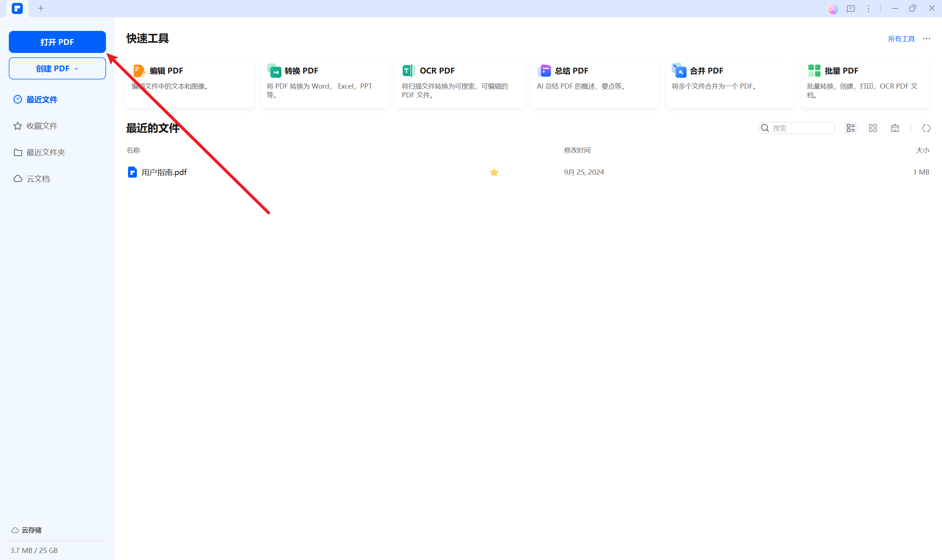942x560 pixels.
Task: Refresh the recent files list
Action: pos(926,128)
